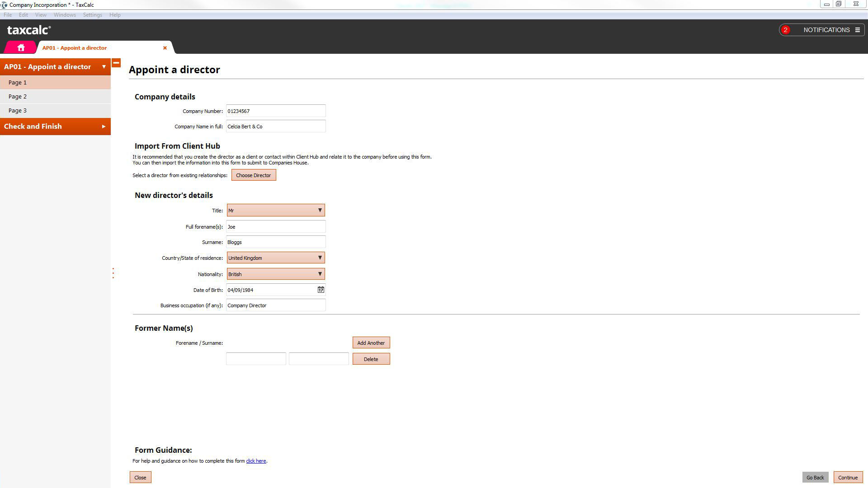The height and width of the screenshot is (488, 868).
Task: Open the Nationality dropdown
Action: click(320, 274)
